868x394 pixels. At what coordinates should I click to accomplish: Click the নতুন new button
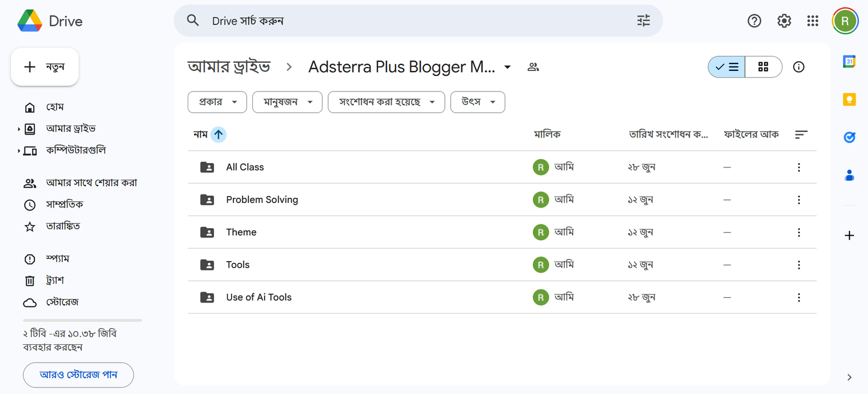pos(44,67)
